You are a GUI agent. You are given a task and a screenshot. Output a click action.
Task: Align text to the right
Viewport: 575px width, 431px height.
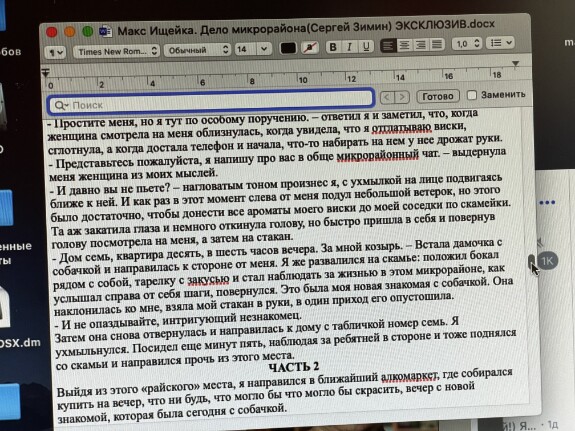[421, 45]
